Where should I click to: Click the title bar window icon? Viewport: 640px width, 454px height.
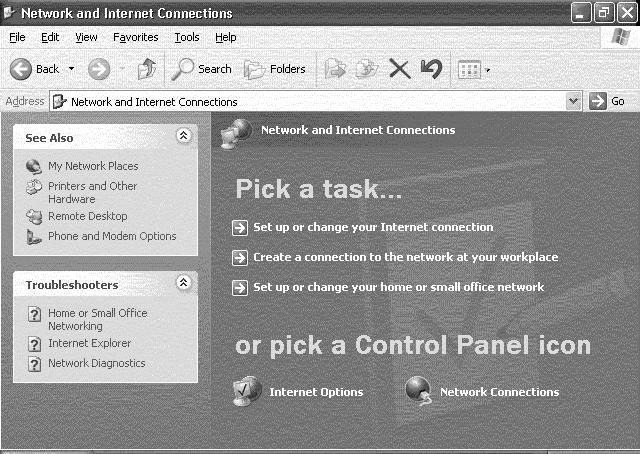tap(9, 12)
